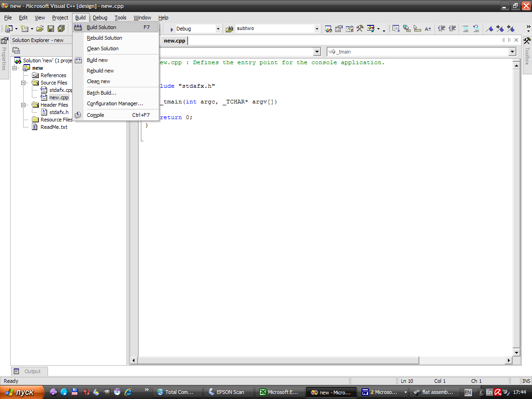
Task: Choose Rebuild new menu entry
Action: (x=116, y=71)
